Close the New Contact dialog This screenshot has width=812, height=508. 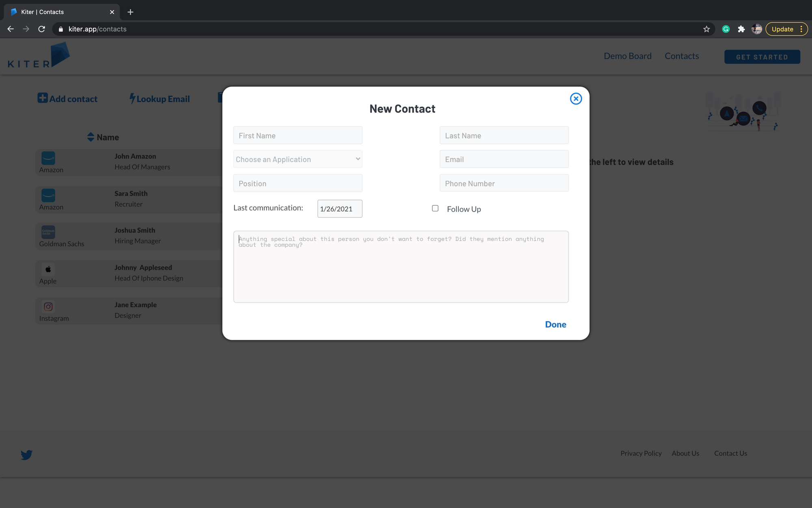(x=576, y=99)
